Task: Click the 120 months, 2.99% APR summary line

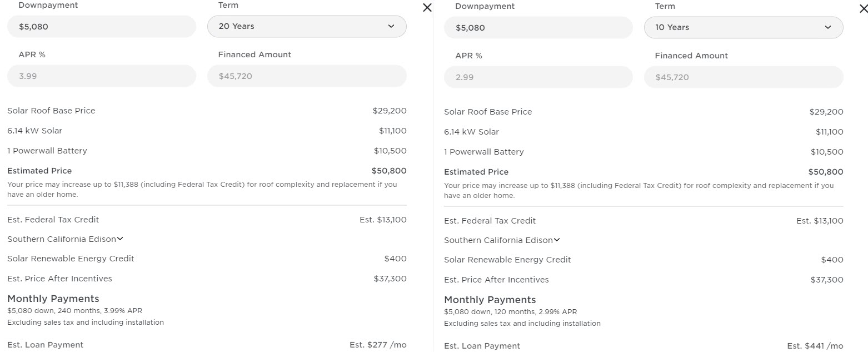Action: pyautogui.click(x=511, y=312)
